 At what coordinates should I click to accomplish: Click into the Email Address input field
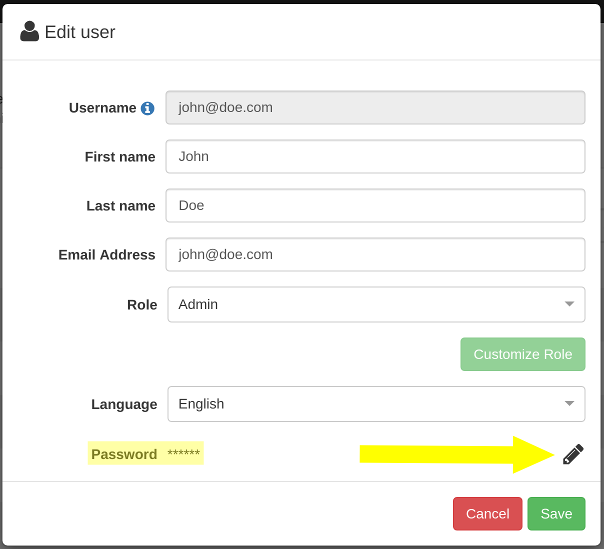point(375,254)
